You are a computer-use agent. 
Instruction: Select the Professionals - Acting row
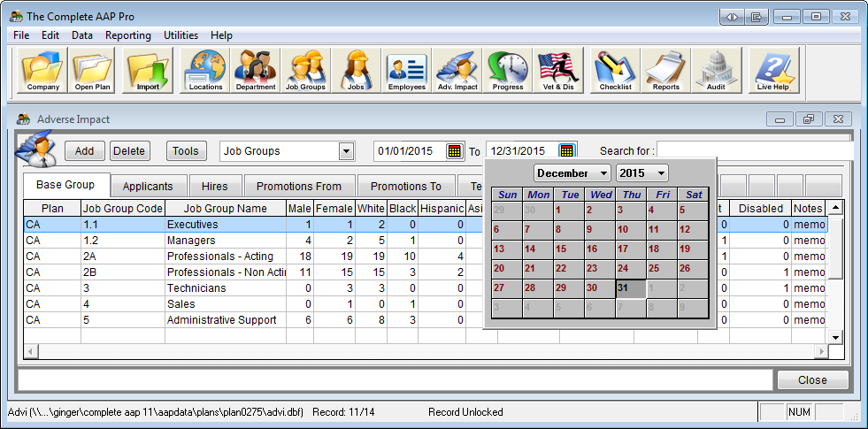click(425, 257)
